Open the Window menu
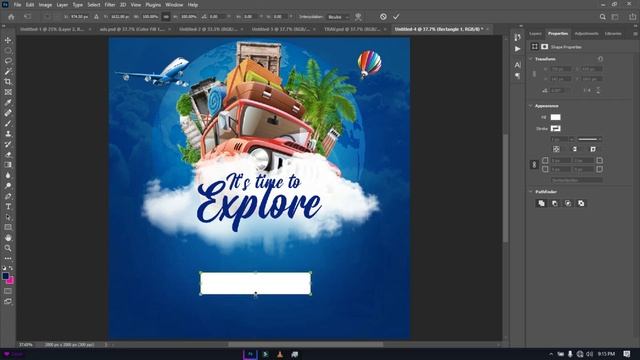 174,5
